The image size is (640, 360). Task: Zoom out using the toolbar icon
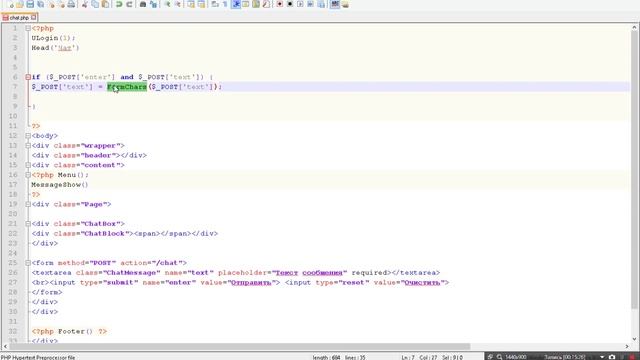(177, 4)
